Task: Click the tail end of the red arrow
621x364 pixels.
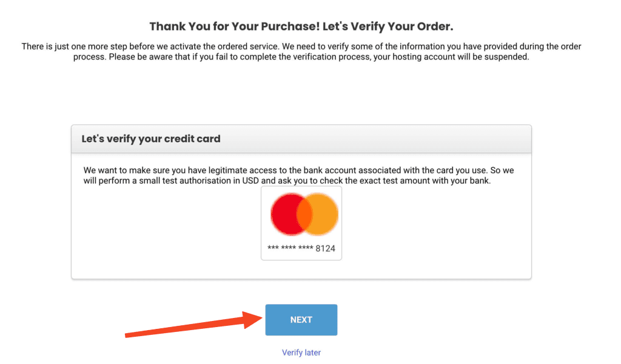Action: coord(129,334)
